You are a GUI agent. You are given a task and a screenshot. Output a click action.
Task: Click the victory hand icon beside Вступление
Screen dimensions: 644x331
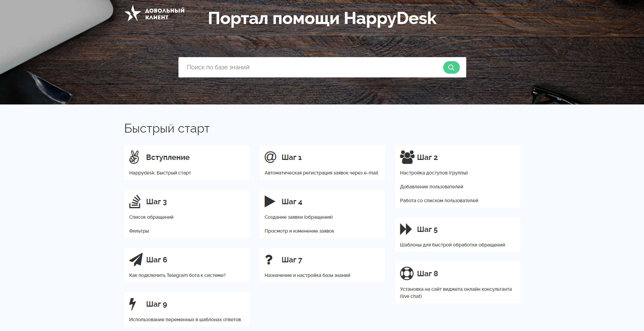[x=134, y=157]
